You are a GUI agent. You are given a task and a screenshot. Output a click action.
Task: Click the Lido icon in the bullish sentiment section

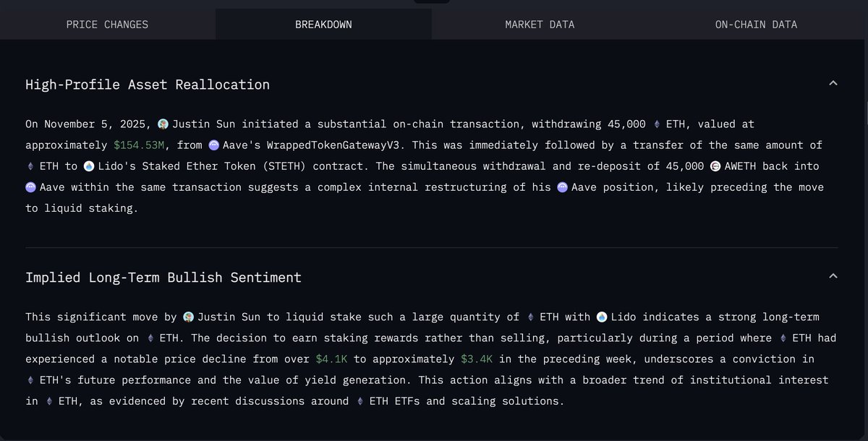point(602,317)
